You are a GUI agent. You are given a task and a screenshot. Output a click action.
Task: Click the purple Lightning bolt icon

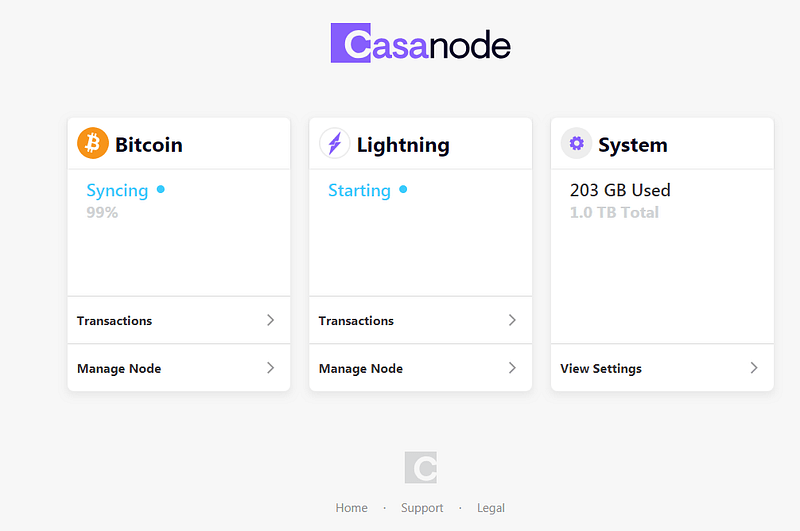coord(335,143)
